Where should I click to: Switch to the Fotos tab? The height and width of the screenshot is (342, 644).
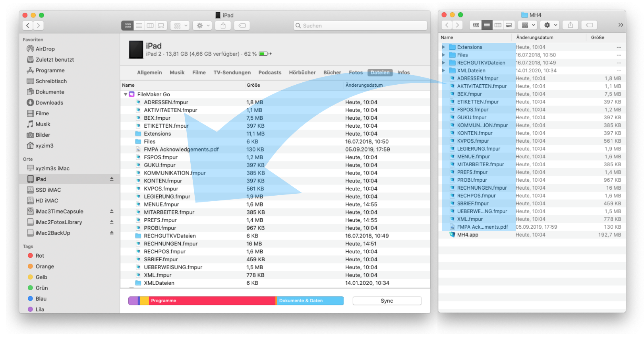(x=356, y=73)
